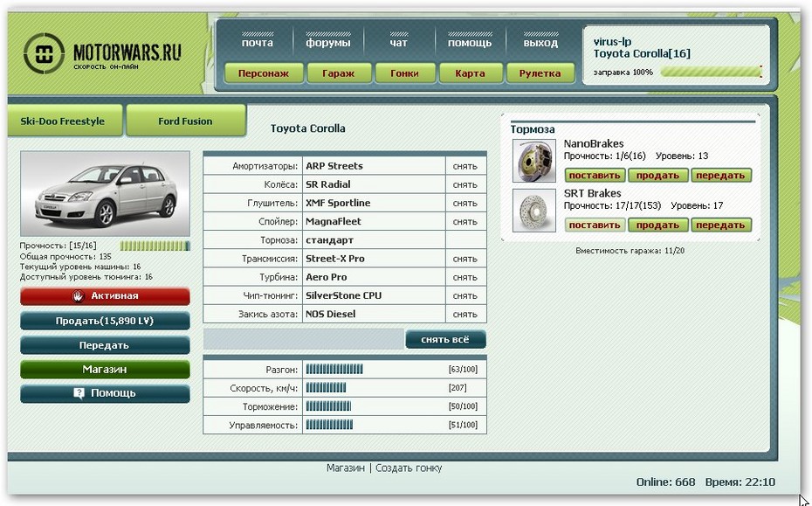Click the заправка 100% fuel bar
Image resolution: width=812 pixels, height=506 pixels.
pos(711,72)
